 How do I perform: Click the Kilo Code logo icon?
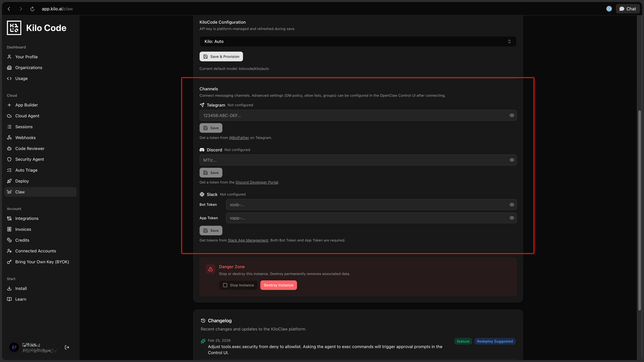(14, 28)
